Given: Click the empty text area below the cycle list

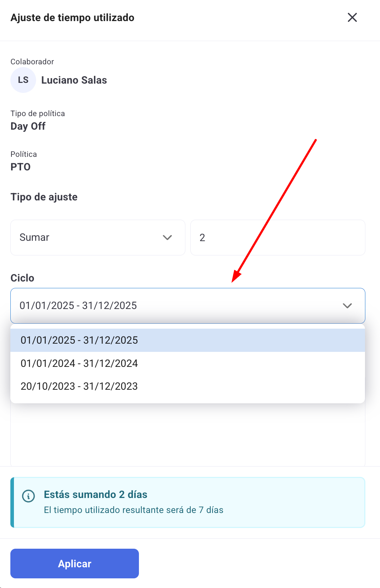Looking at the screenshot, I should [187, 434].
